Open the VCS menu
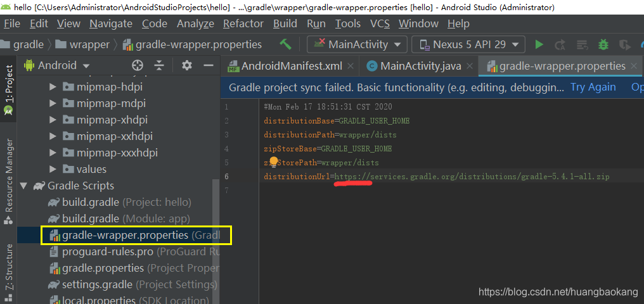The image size is (644, 304). point(380,24)
